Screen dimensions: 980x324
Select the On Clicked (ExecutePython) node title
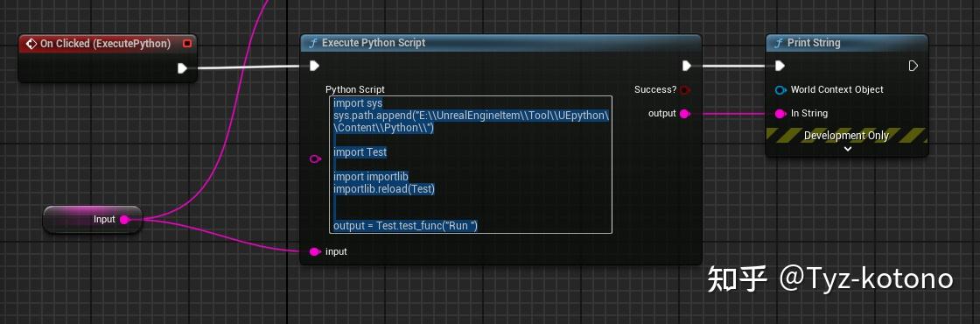[105, 44]
